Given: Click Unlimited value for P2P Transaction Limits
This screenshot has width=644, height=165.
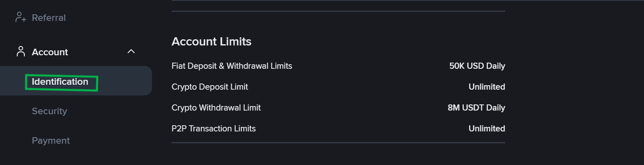Looking at the screenshot, I should pos(487,129).
